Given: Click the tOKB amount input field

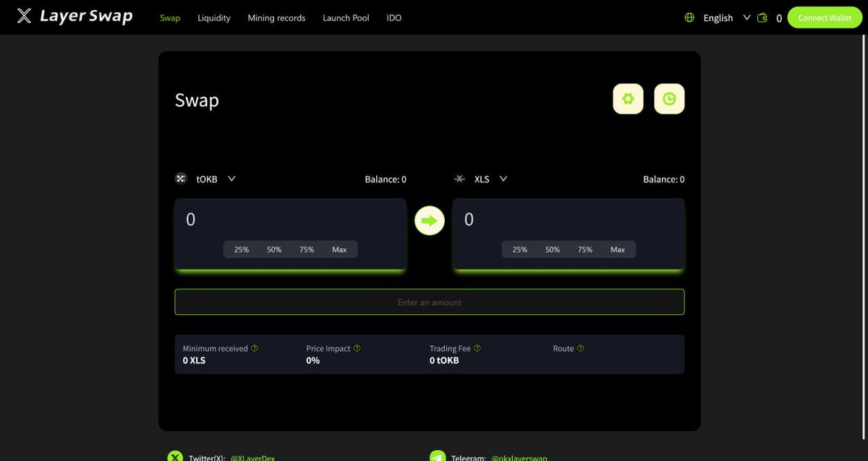Looking at the screenshot, I should pos(290,219).
